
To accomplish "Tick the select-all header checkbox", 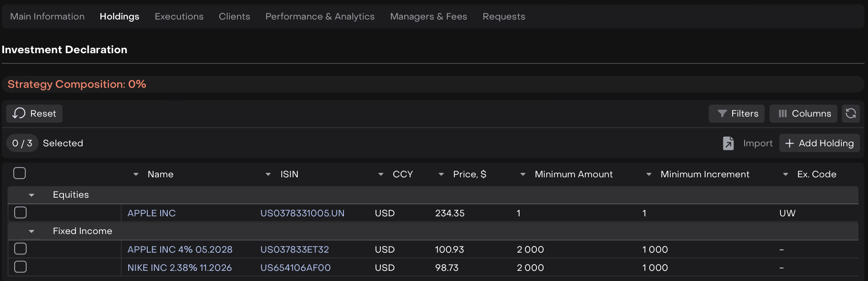I will tap(20, 173).
